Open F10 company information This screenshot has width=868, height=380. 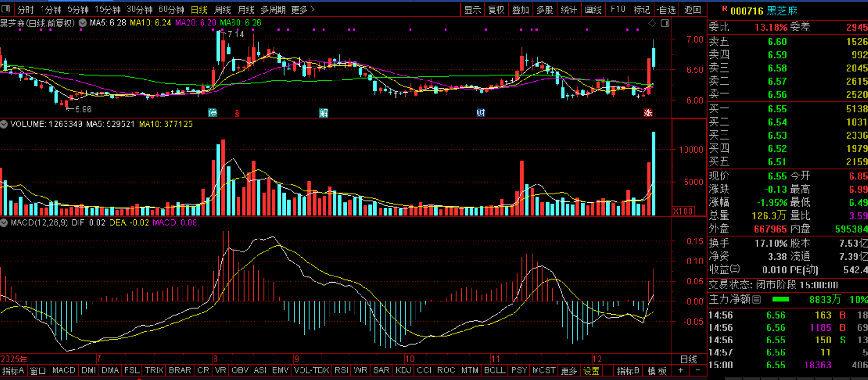tap(618, 9)
